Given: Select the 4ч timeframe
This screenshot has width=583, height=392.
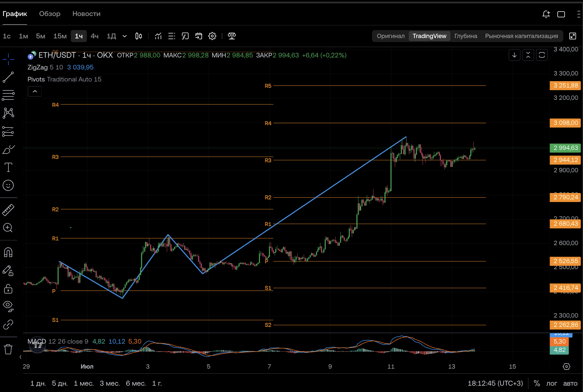Looking at the screenshot, I should tap(94, 36).
